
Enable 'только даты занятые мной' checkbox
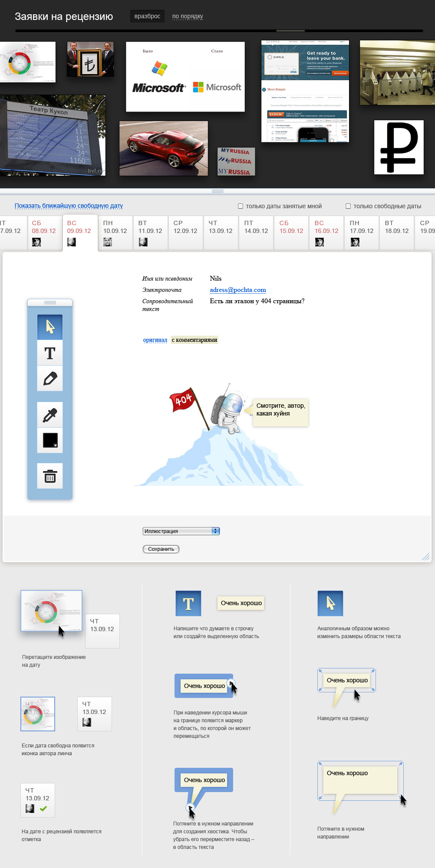pos(241,206)
